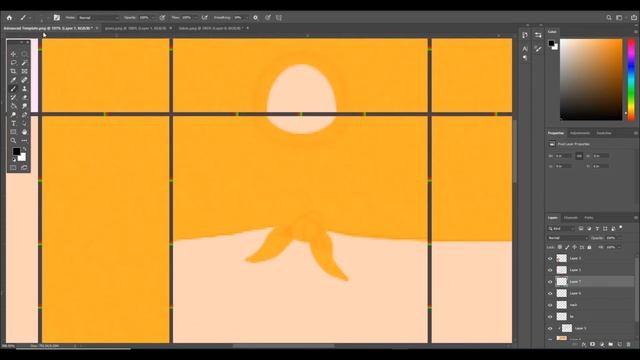Click the Share icon at top right

634,18
